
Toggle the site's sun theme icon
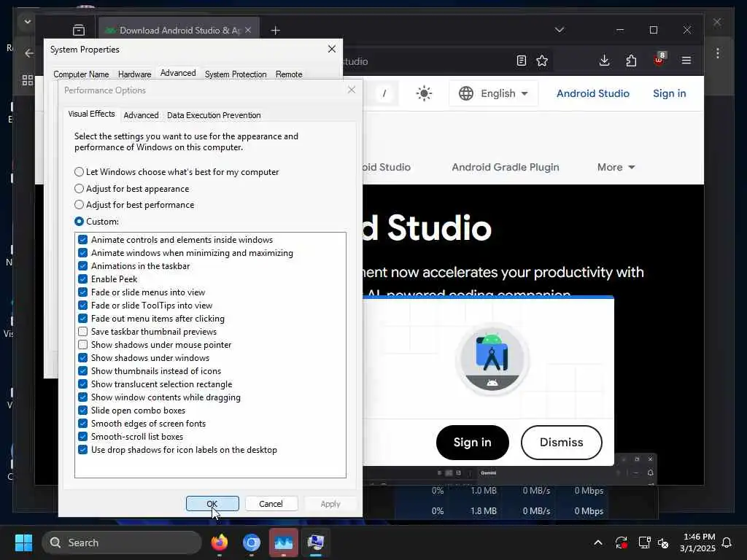424,93
